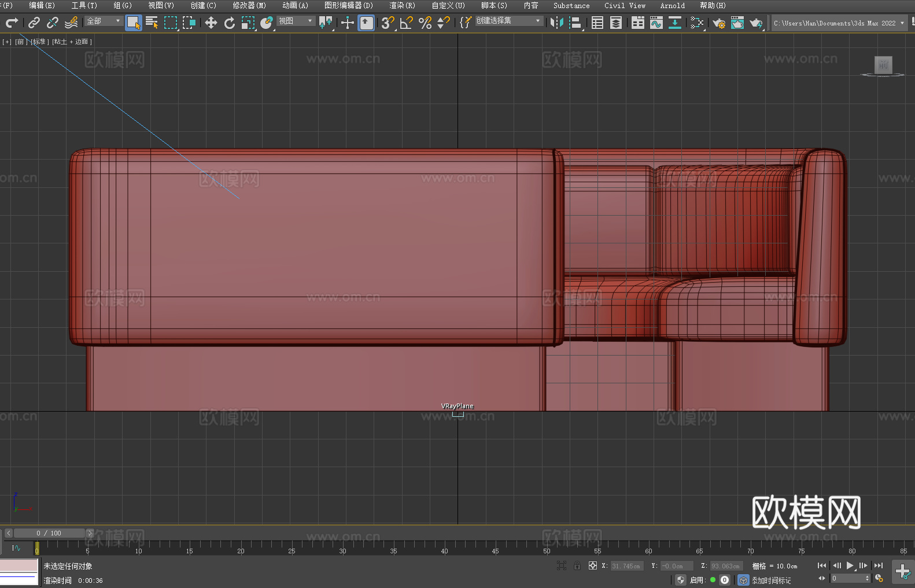
Task: Open the Scene Explorer toggle
Action: (597, 23)
